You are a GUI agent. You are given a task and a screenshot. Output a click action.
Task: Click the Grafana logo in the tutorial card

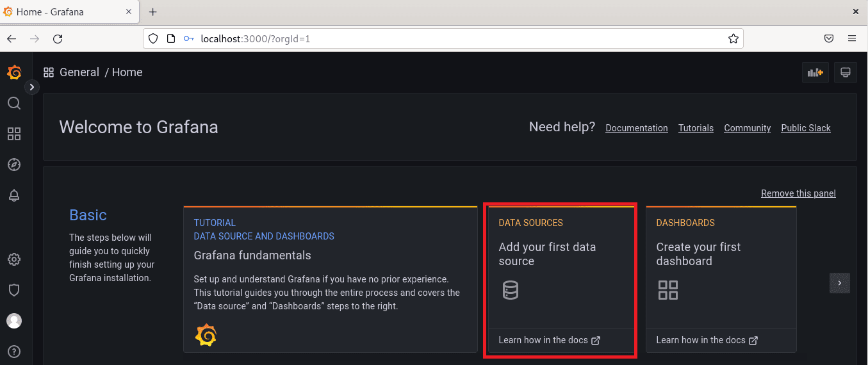[x=206, y=336]
